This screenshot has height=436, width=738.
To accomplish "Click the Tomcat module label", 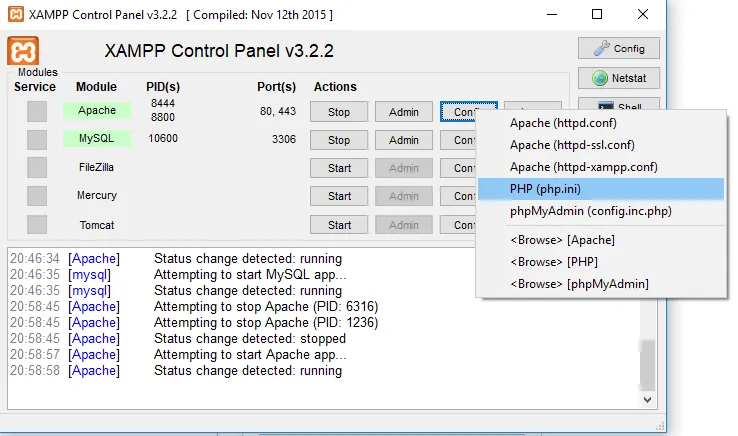I will pos(97,225).
